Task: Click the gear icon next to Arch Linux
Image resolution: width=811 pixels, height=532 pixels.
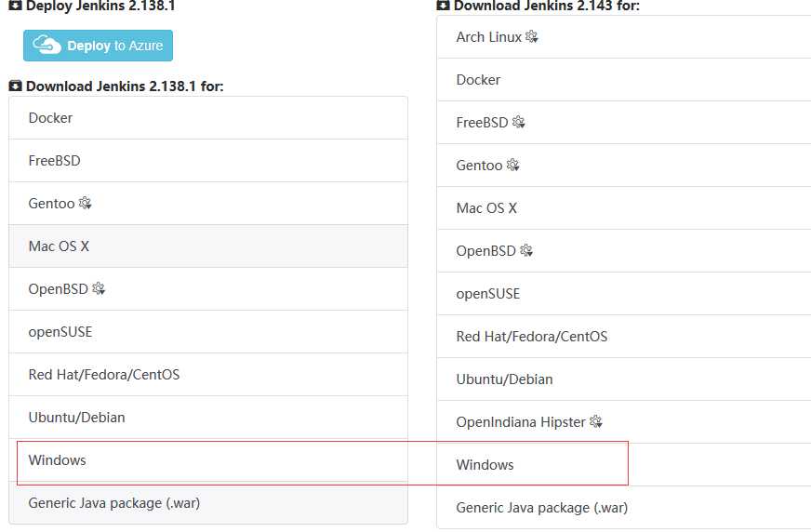Action: (x=532, y=36)
